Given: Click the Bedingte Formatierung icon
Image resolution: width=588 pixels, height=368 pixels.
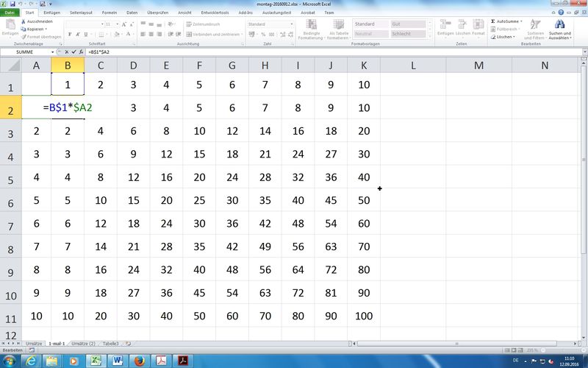Looking at the screenshot, I should pyautogui.click(x=311, y=24).
